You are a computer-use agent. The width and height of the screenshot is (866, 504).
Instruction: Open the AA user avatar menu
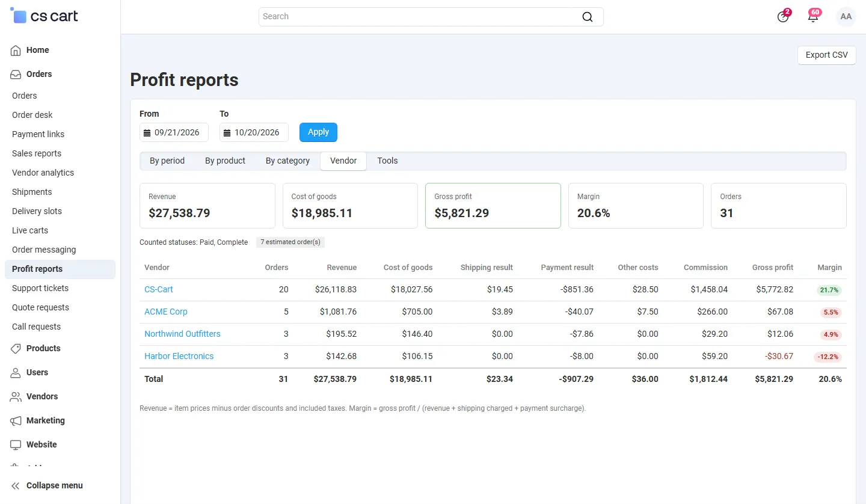pyautogui.click(x=846, y=17)
